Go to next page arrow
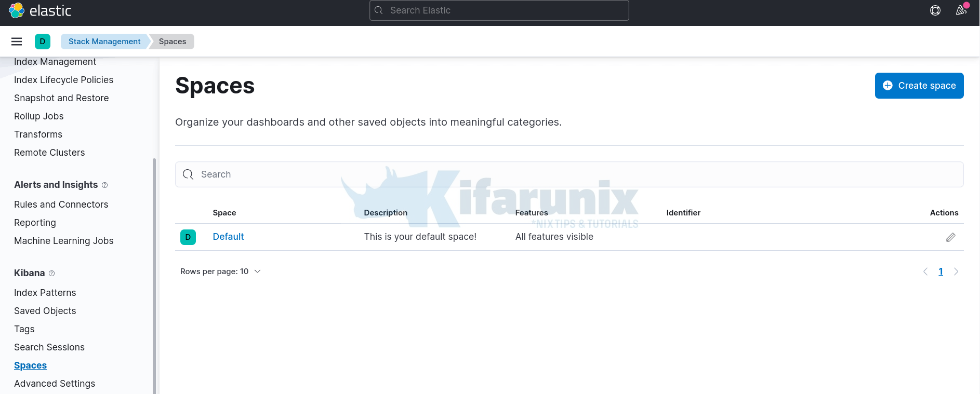 (x=956, y=271)
